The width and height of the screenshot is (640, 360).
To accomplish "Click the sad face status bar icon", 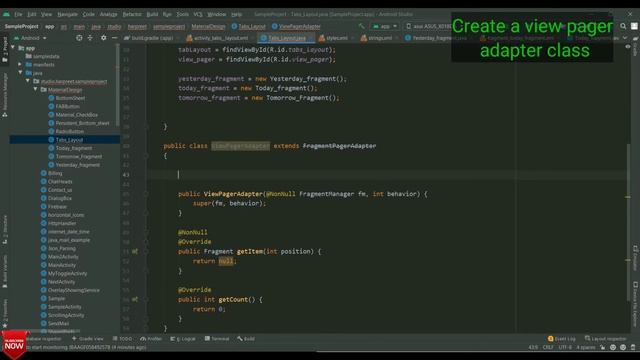I will tap(623, 347).
